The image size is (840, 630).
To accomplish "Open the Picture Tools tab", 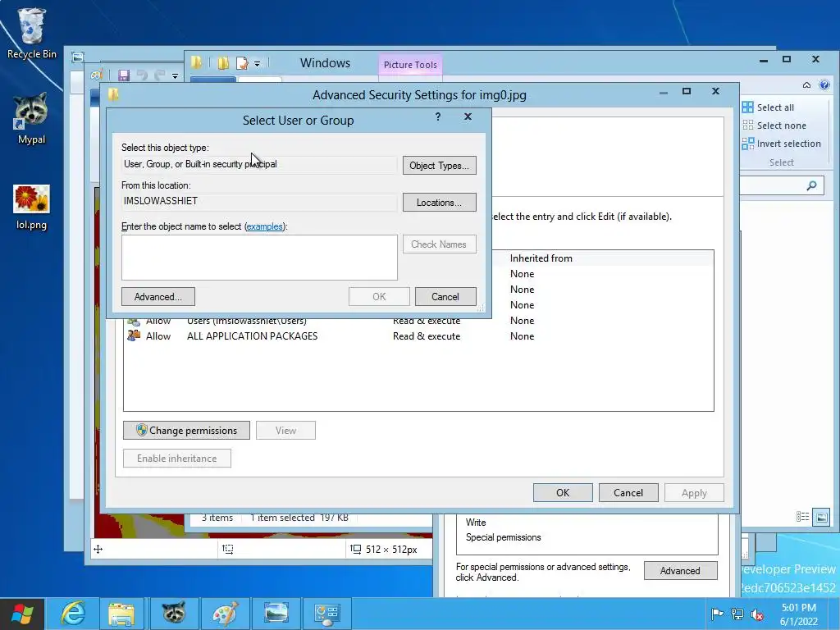I will click(410, 65).
